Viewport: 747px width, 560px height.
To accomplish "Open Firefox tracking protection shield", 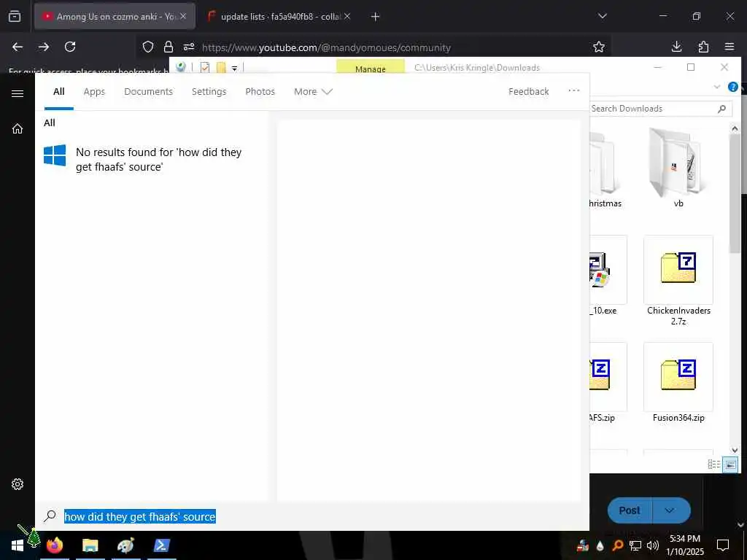I will click(x=148, y=47).
